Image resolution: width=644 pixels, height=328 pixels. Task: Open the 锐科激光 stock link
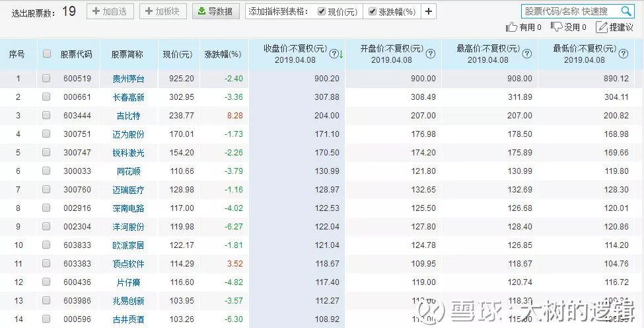click(128, 153)
